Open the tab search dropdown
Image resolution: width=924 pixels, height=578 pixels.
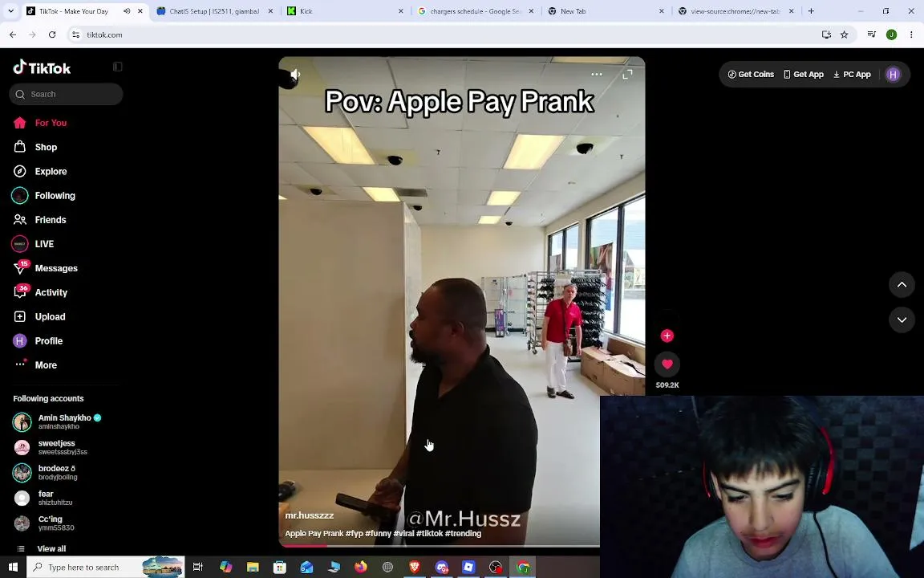pos(10,11)
